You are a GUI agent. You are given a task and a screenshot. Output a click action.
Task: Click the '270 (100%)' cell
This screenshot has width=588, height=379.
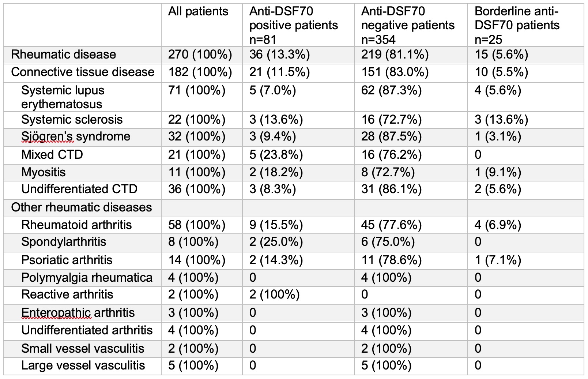pyautogui.click(x=200, y=55)
